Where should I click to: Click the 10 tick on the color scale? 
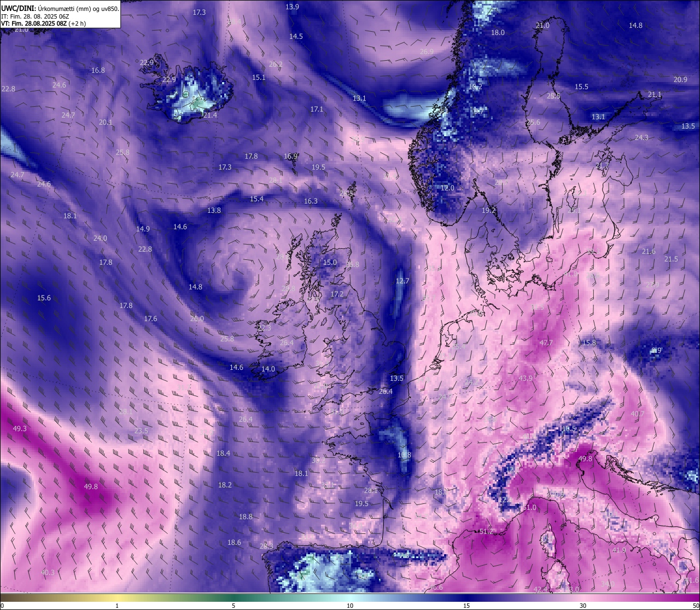tap(350, 605)
